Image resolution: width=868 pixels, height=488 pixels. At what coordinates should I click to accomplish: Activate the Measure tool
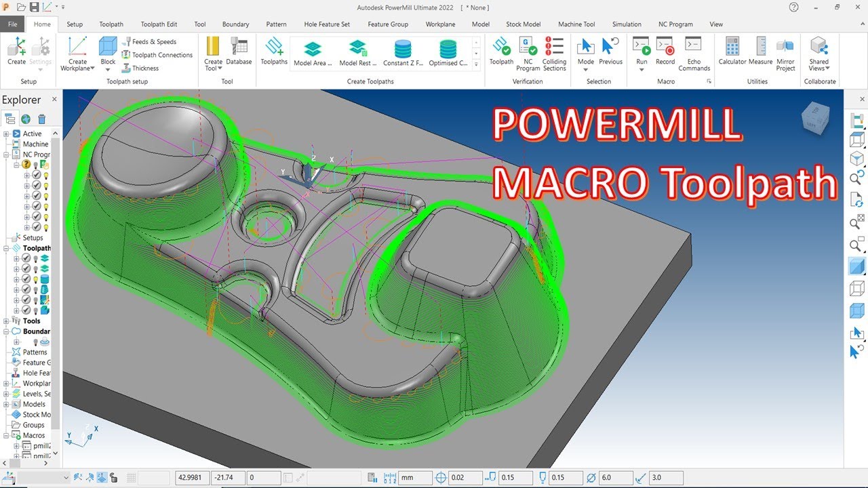click(761, 52)
